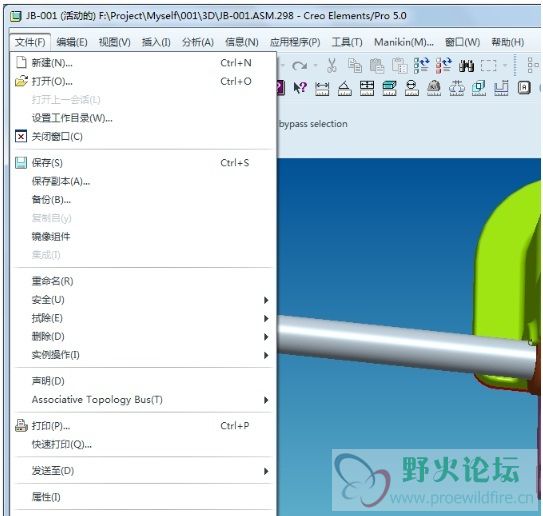543x516 pixels.
Task: Click the Mass properties weight icon
Action: 434,88
